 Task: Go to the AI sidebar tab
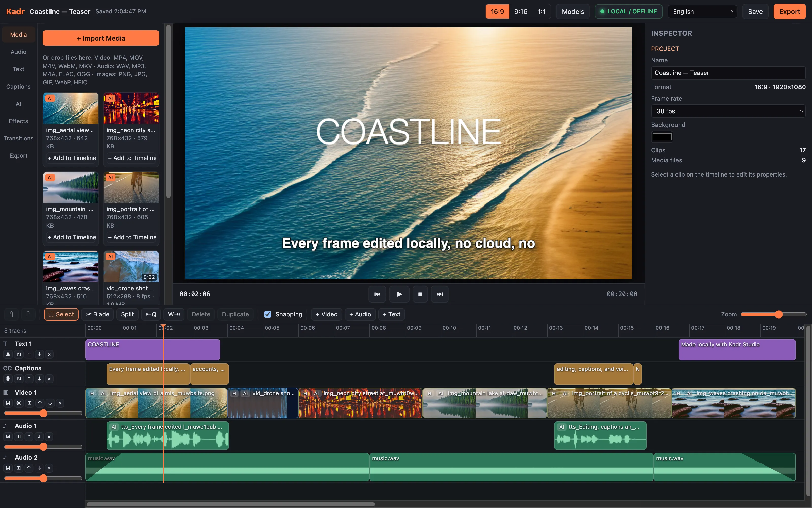19,104
